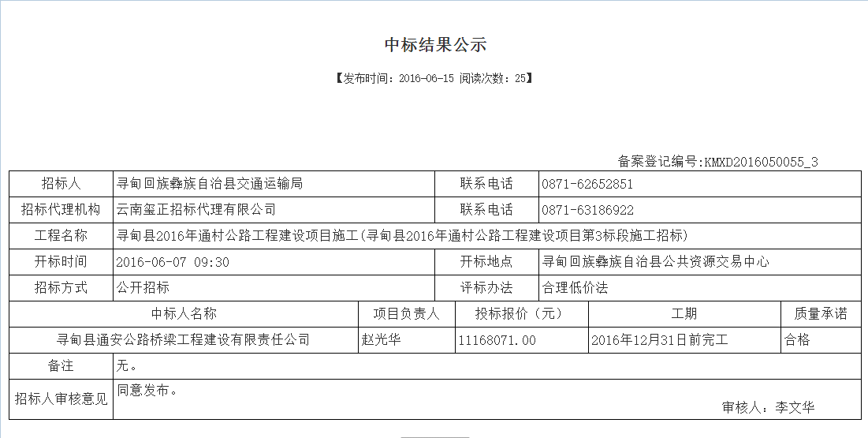Click the 招标代理机构 label cell

(61, 210)
